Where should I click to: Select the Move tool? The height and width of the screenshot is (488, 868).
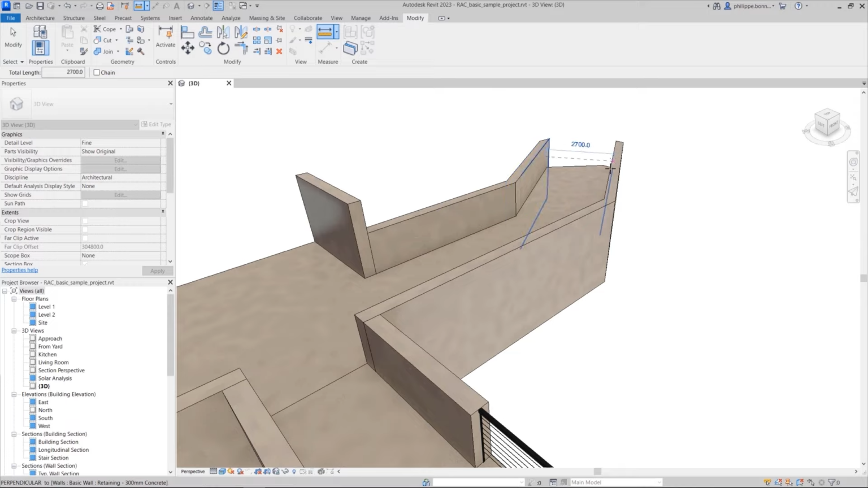(187, 49)
